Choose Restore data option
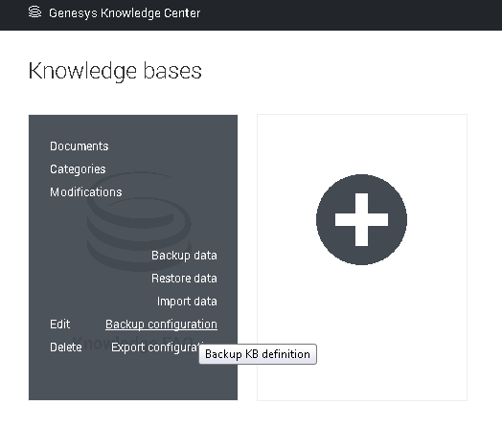This screenshot has height=448, width=502. [x=184, y=279]
